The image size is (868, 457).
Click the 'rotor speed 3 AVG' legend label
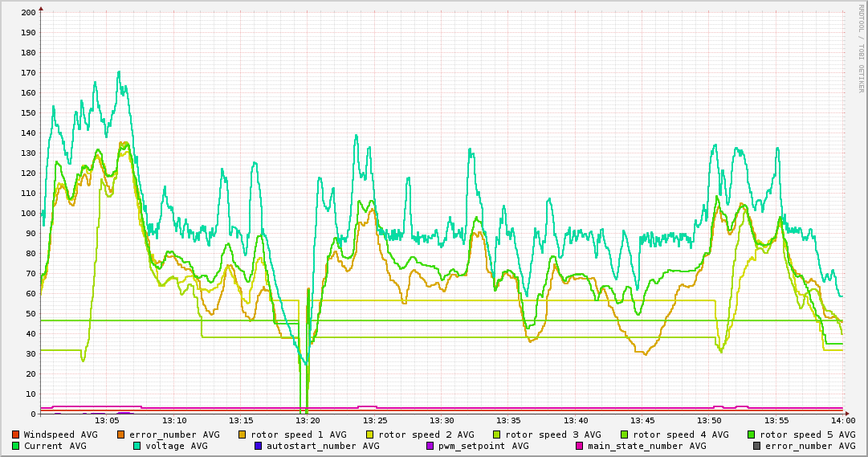553,435
